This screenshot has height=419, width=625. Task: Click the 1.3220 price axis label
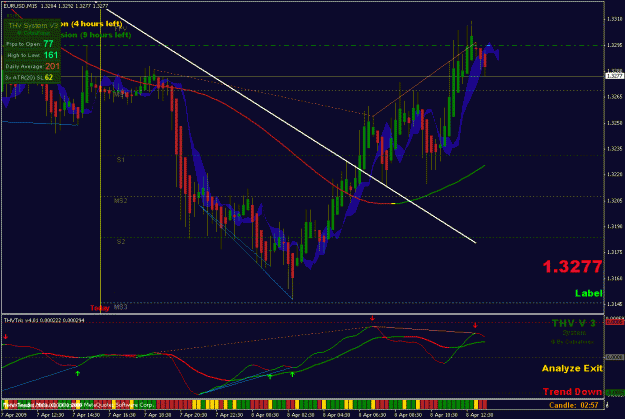pos(614,175)
